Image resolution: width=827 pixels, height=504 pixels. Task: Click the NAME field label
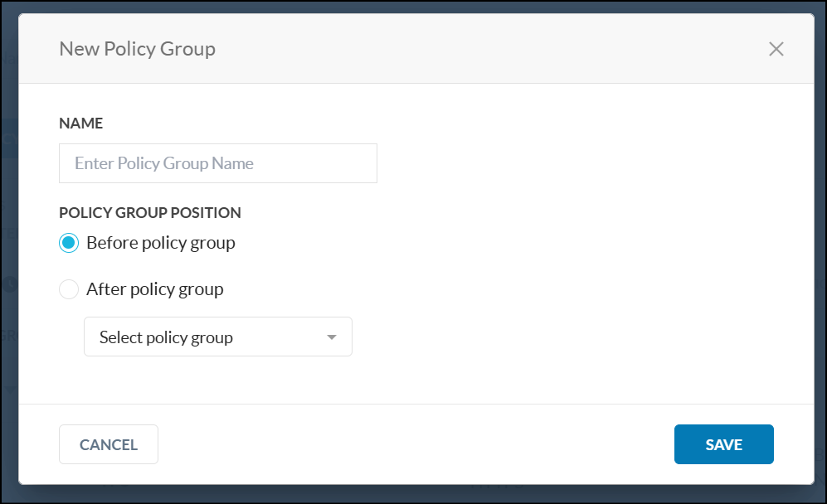point(80,123)
